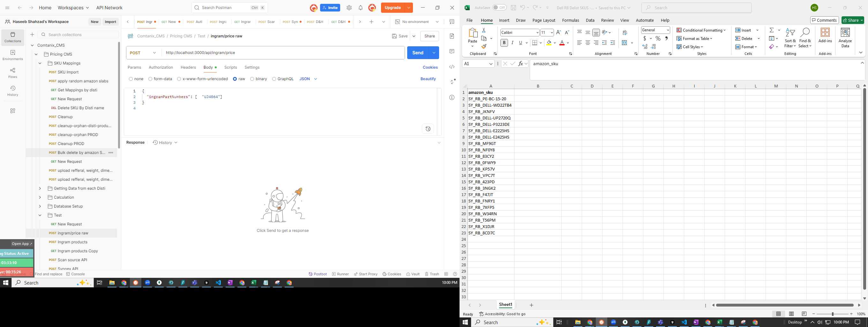
Task: Open a new Postman request tab
Action: tap(371, 22)
